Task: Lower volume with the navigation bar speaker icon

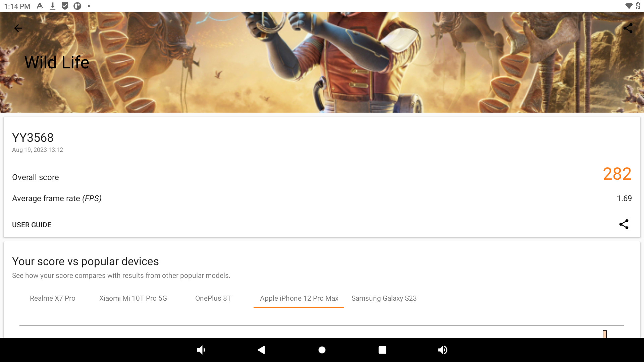Action: coord(201,350)
